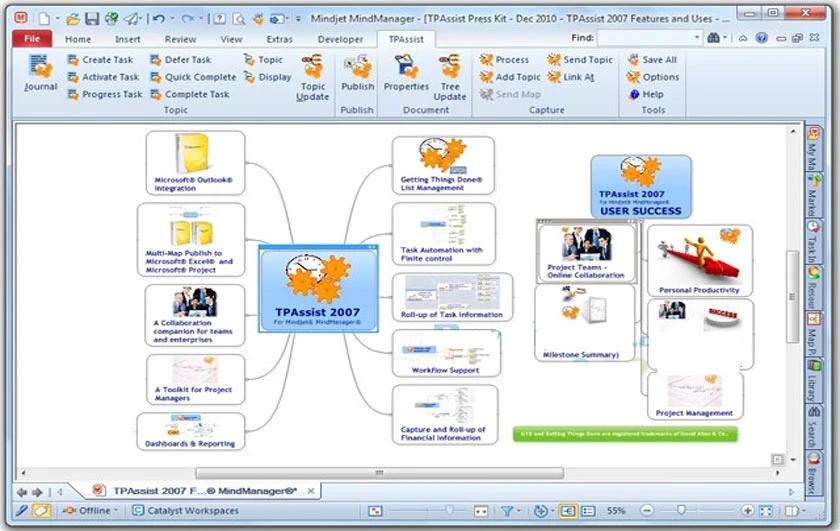The image size is (840, 531).
Task: Select Getting Things Done List Management topic
Action: pos(443,165)
